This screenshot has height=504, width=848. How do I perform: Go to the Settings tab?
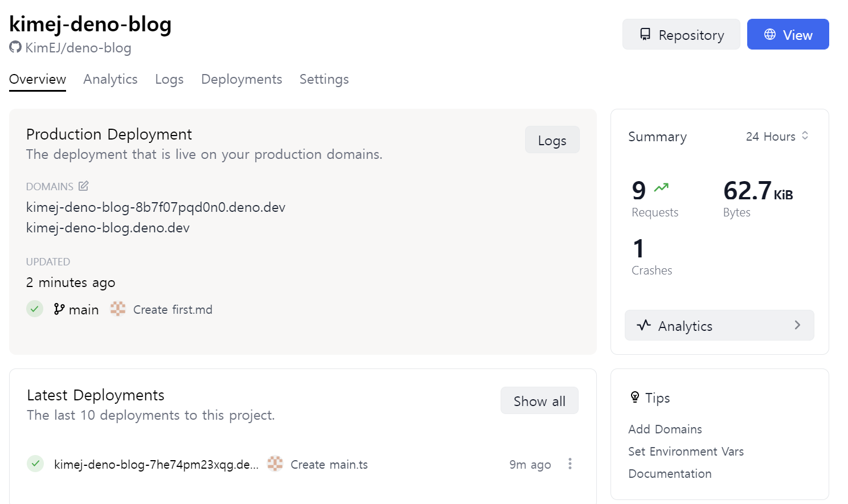pyautogui.click(x=324, y=79)
